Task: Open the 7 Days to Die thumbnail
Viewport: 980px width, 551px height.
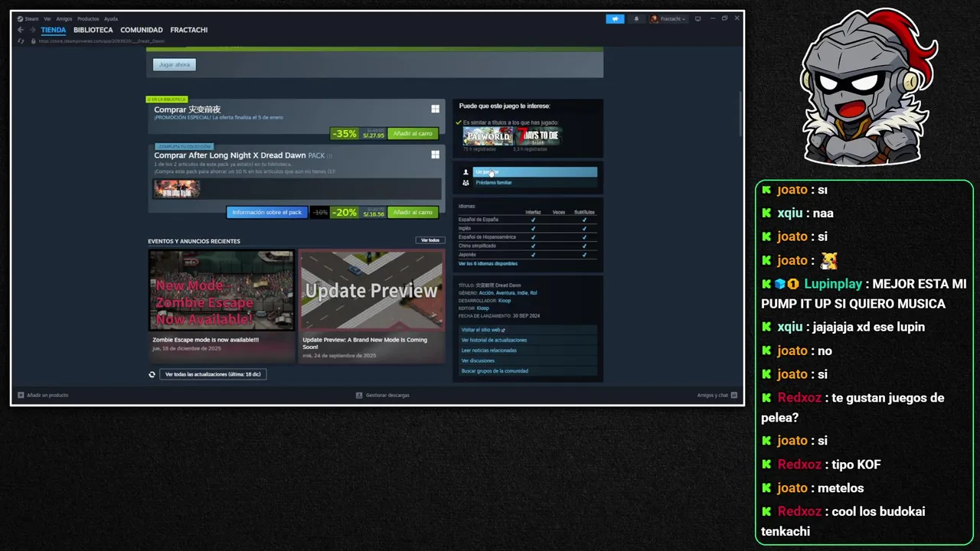Action: point(538,137)
